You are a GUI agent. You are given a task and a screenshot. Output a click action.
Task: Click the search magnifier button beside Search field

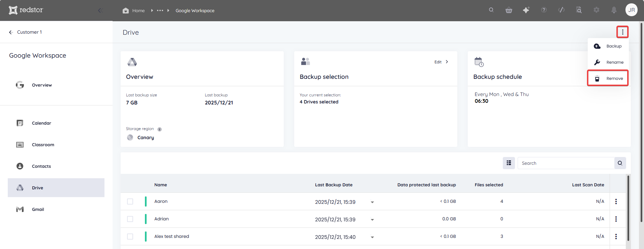click(x=620, y=163)
